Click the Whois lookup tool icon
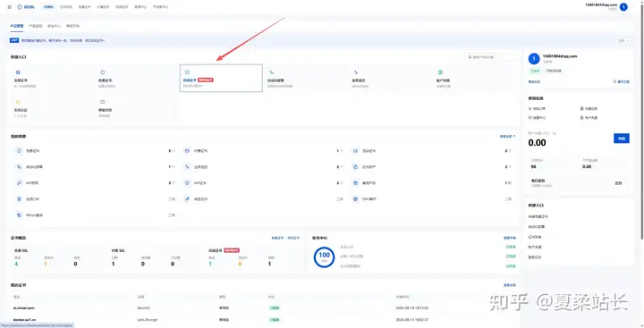The width and height of the screenshot is (644, 328). coord(19,215)
